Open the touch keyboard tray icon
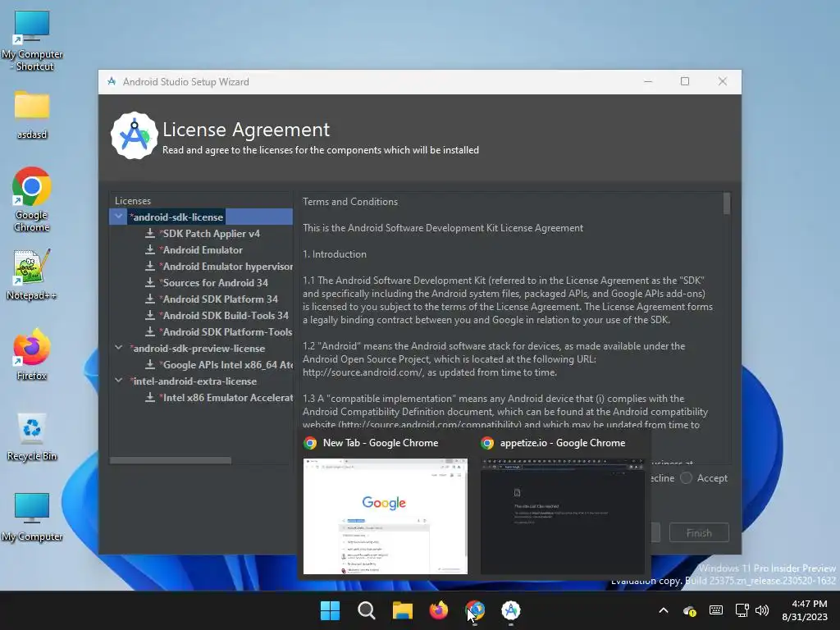The height and width of the screenshot is (630, 840). coord(715,610)
